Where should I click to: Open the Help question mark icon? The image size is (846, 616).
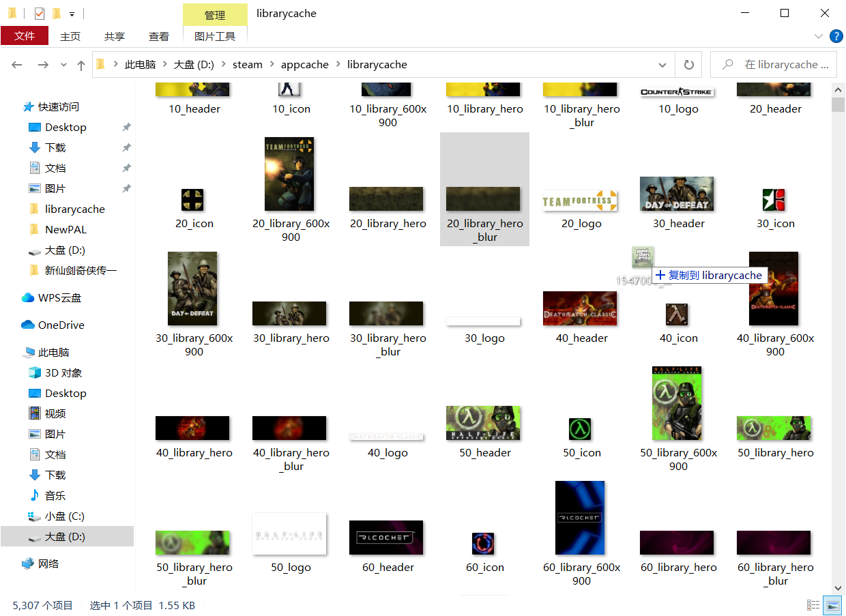coord(836,36)
